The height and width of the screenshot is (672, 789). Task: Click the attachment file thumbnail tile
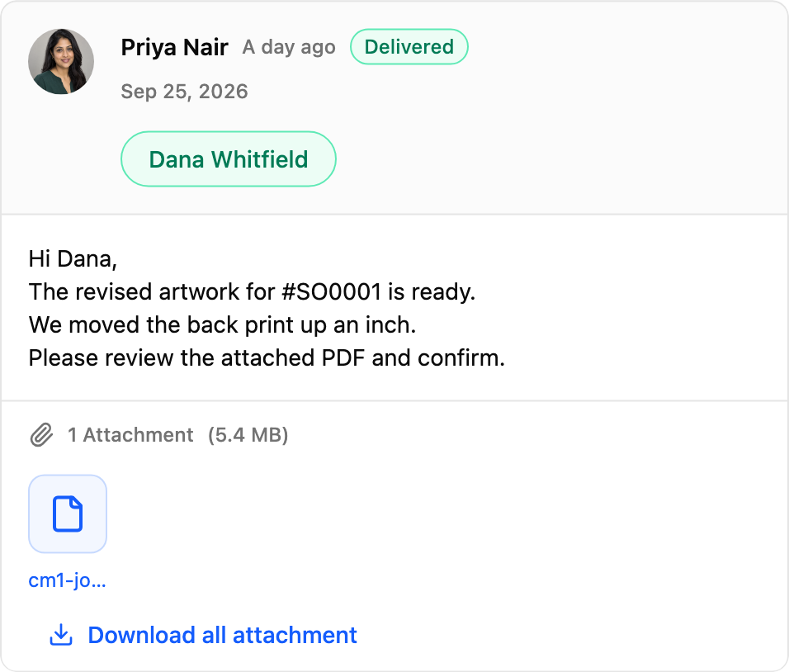coord(68,514)
